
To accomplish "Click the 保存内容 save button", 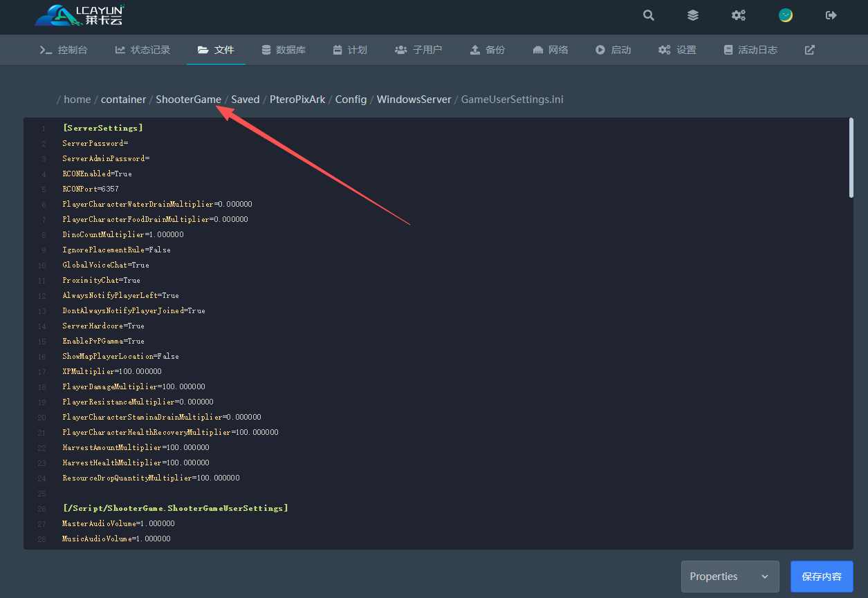I will click(822, 577).
